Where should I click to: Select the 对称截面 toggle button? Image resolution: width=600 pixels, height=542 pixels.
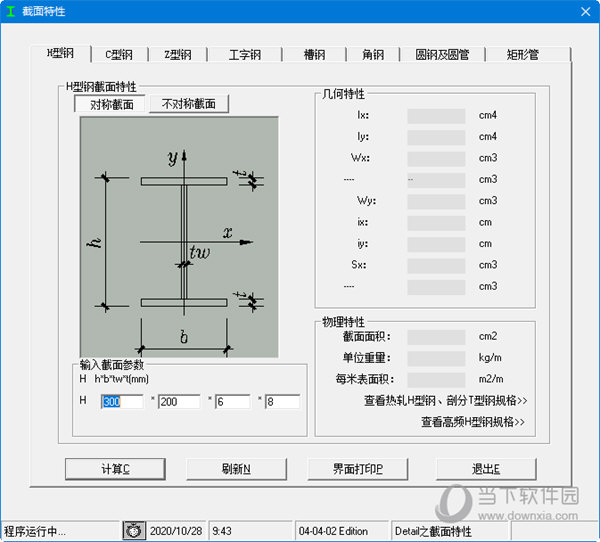(x=110, y=104)
